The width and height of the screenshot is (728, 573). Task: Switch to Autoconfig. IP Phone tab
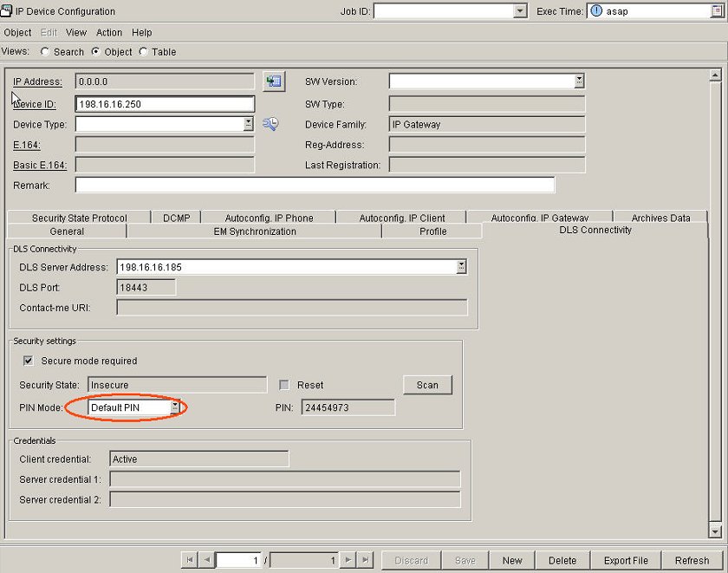269,218
